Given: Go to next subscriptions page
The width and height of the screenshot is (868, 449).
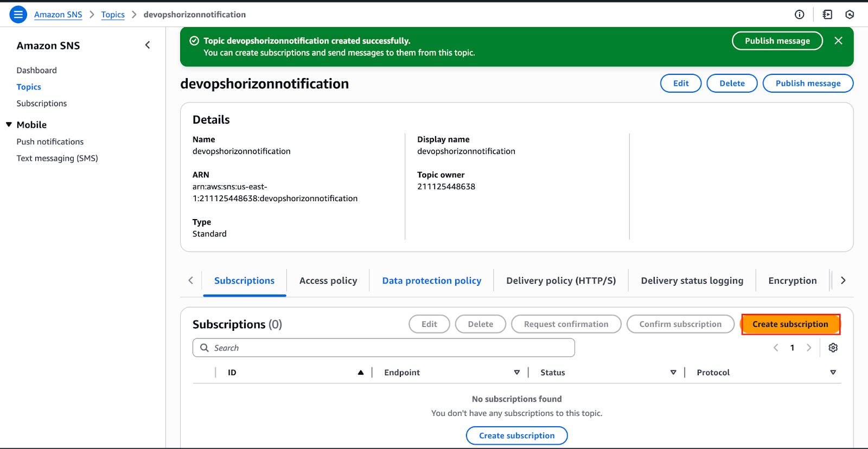Looking at the screenshot, I should tap(809, 348).
